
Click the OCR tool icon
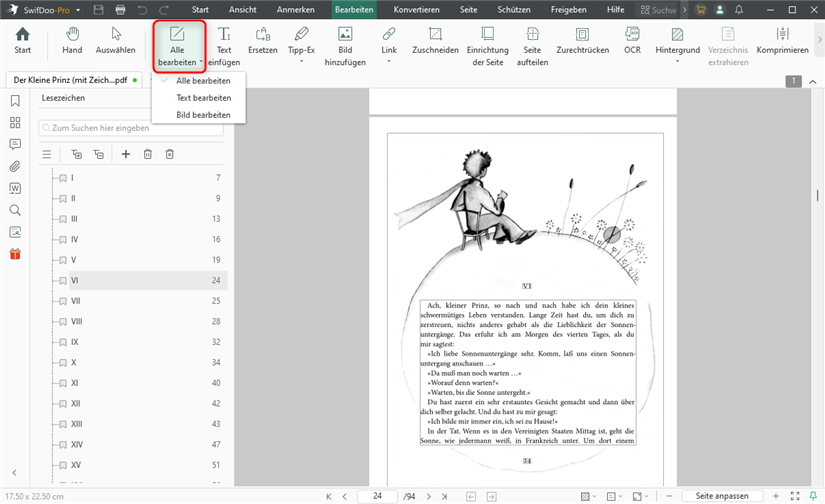tap(632, 41)
